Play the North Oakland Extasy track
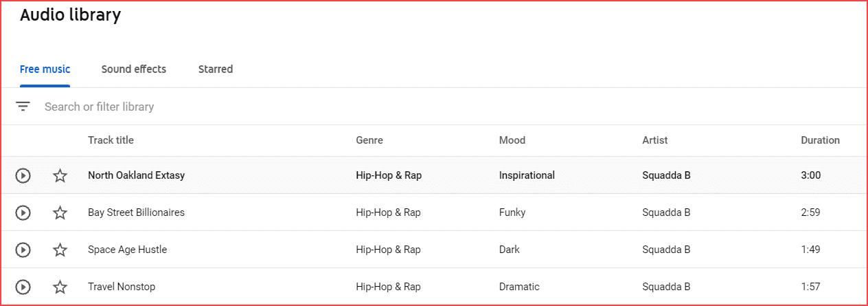Image resolution: width=868 pixels, height=306 pixels. click(x=23, y=175)
